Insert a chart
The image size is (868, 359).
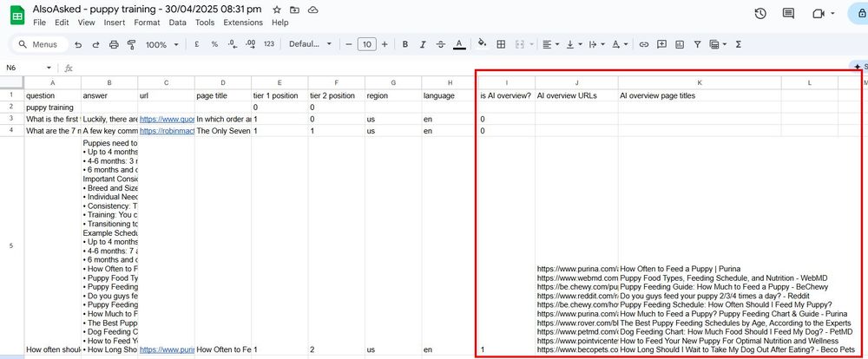680,44
